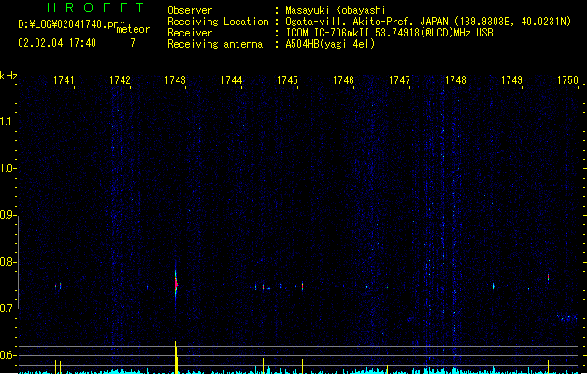Viewport: 588px width, 374px height.
Task: Click the 1746 time marker
Action: [x=343, y=80]
